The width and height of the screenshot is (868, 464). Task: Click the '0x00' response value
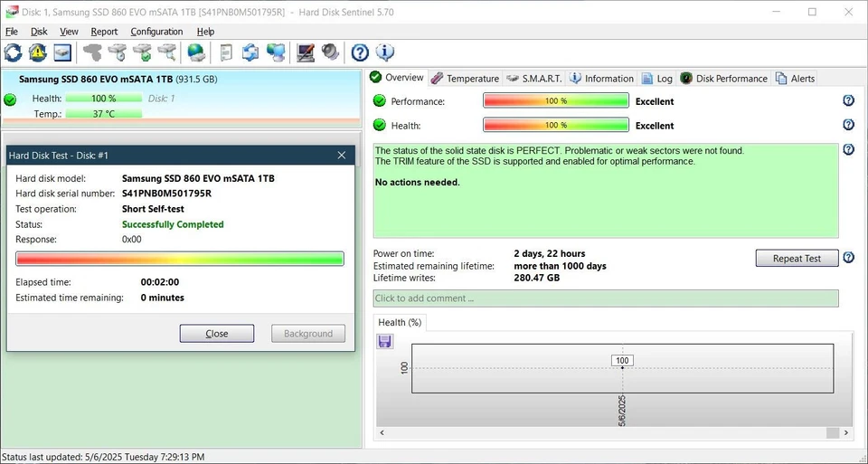click(x=131, y=239)
